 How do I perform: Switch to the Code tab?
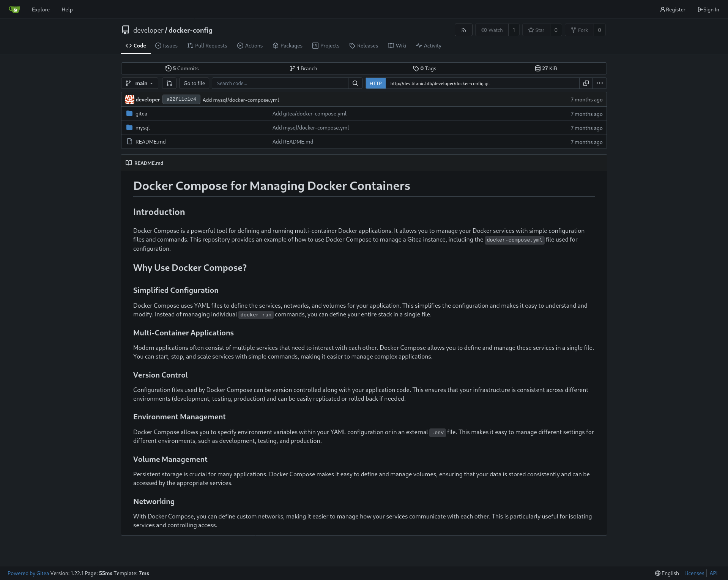tap(136, 46)
